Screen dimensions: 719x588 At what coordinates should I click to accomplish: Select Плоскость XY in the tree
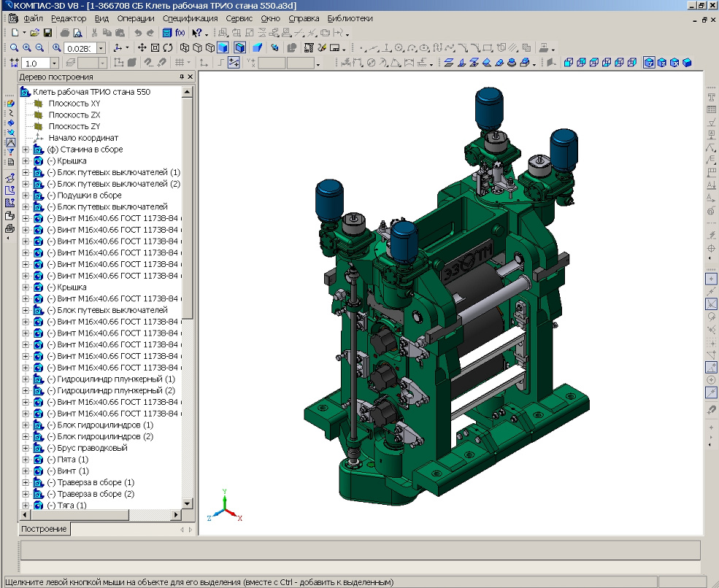tap(74, 104)
